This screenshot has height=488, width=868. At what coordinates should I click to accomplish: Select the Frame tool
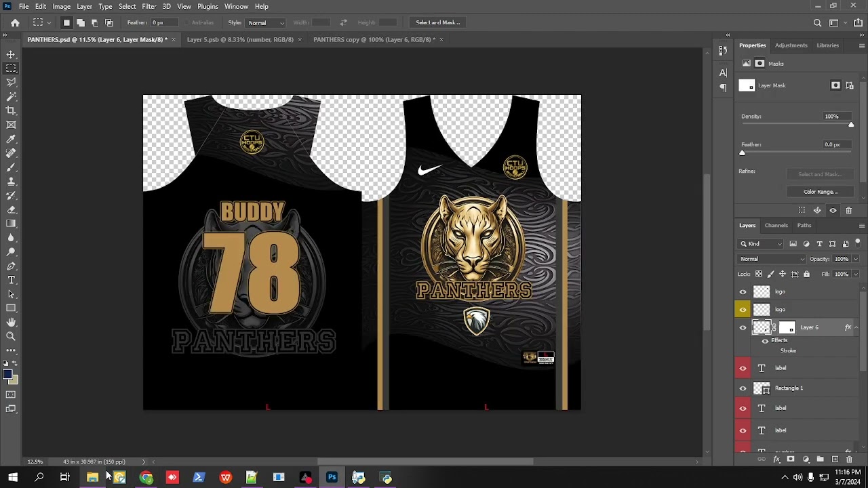point(11,125)
